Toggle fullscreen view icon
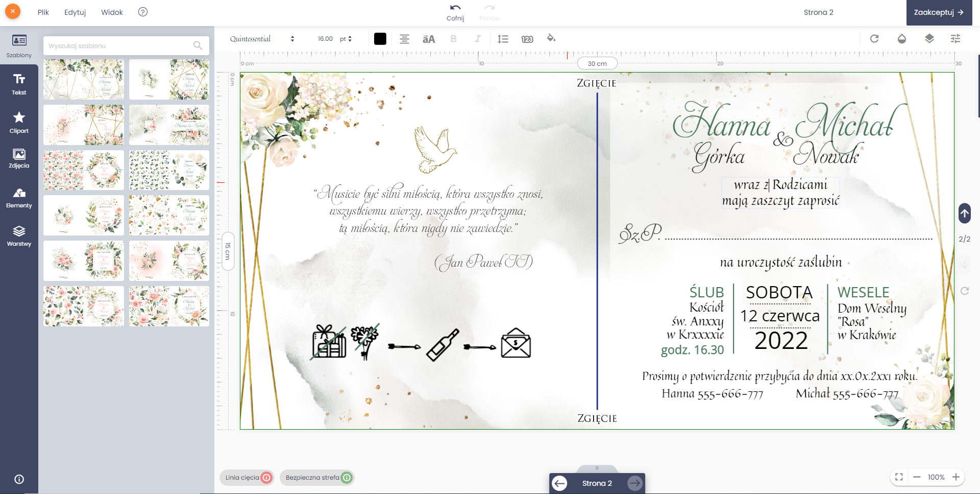980x494 pixels. [899, 477]
